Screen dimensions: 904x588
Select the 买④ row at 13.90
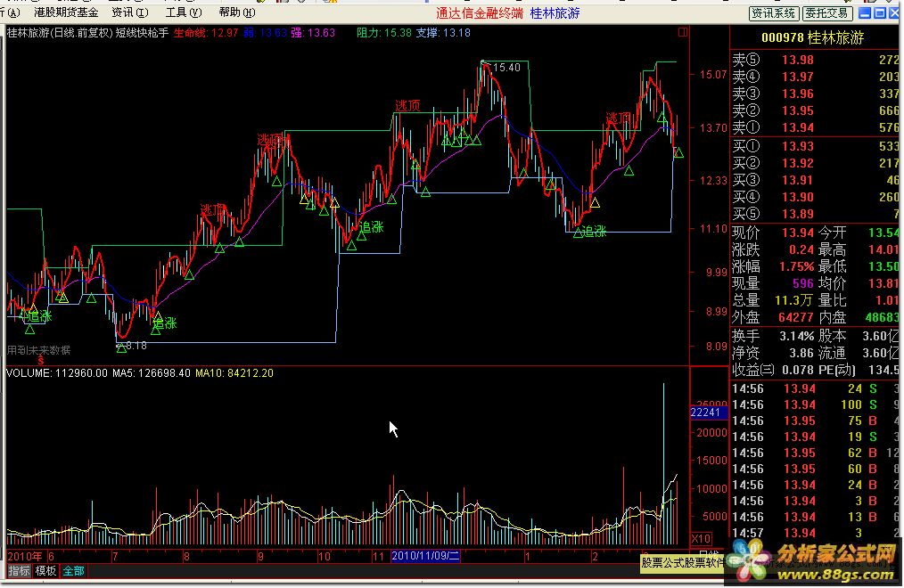coord(815,197)
